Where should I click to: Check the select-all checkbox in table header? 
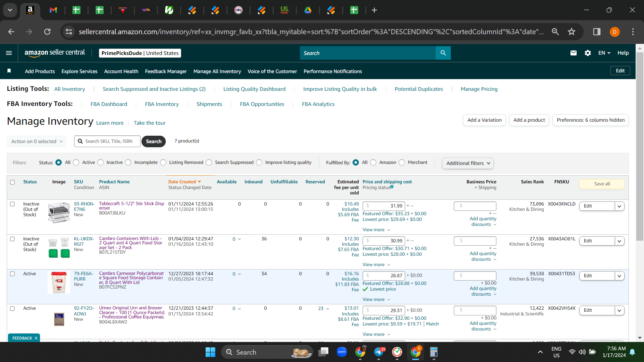pos(12,182)
